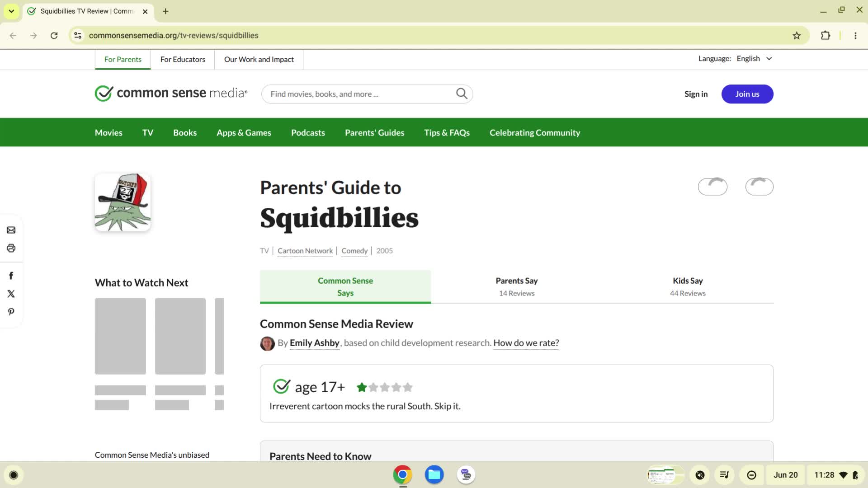Select the For Educators tab
This screenshot has height=488, width=868.
183,60
